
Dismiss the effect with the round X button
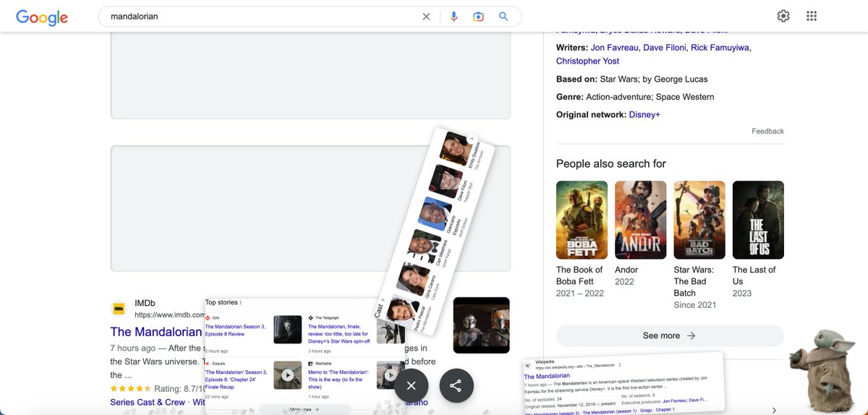tap(412, 385)
